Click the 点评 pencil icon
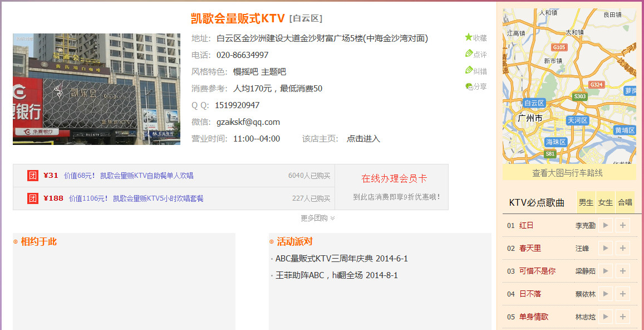Viewport: 644px width, 330px height. point(469,54)
